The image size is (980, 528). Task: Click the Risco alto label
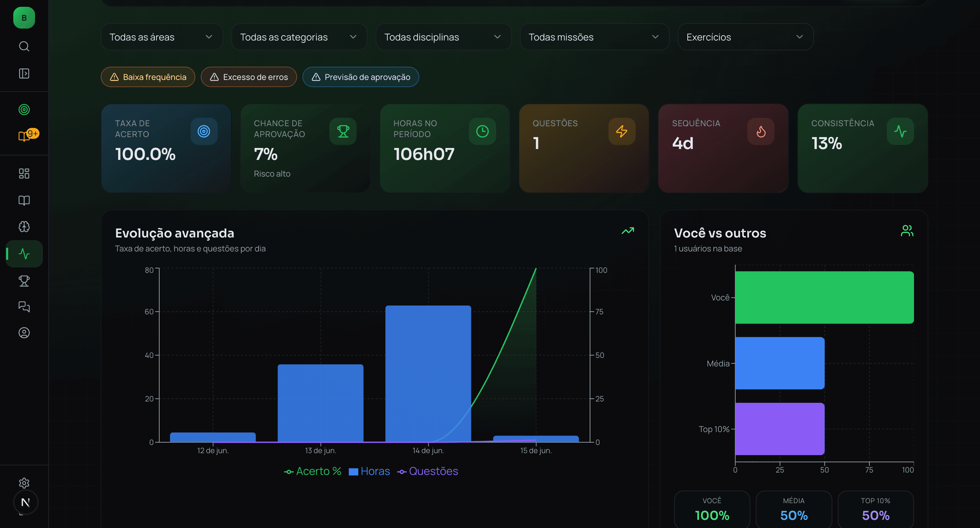(x=272, y=174)
